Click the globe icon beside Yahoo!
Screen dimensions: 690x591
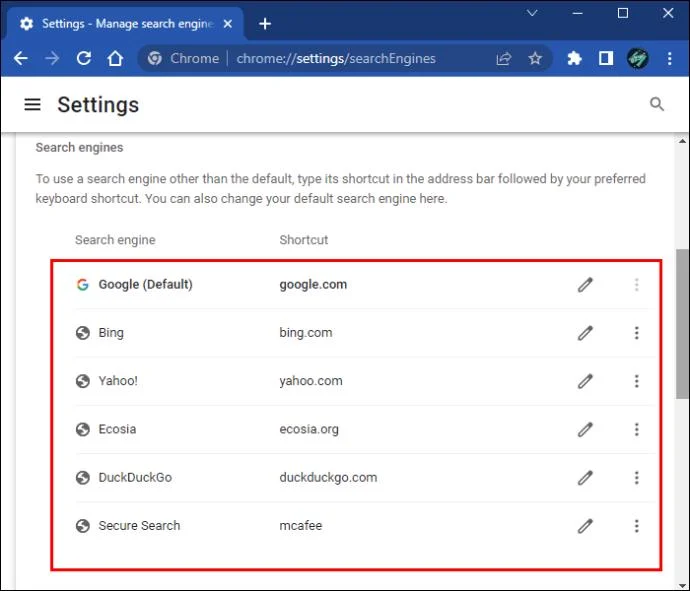[x=83, y=381]
